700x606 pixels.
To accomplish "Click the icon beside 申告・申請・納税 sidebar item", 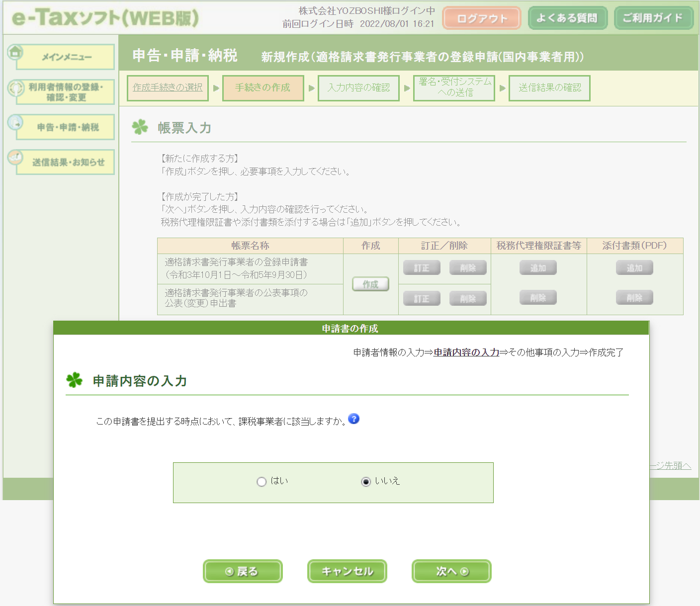I will 15,122.
